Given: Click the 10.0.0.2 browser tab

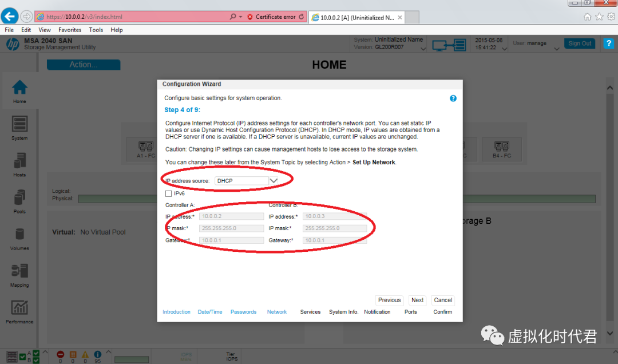Looking at the screenshot, I should point(356,17).
